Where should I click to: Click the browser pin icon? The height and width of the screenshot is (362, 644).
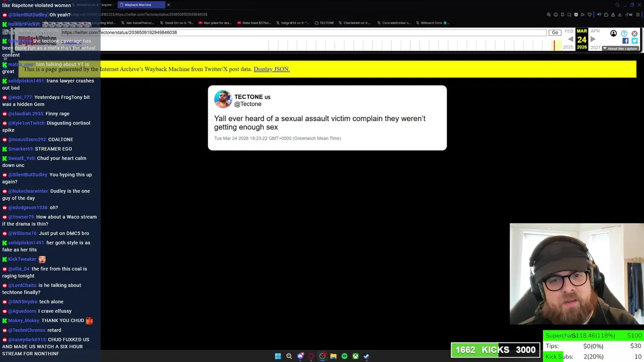pyautogui.click(x=562, y=15)
